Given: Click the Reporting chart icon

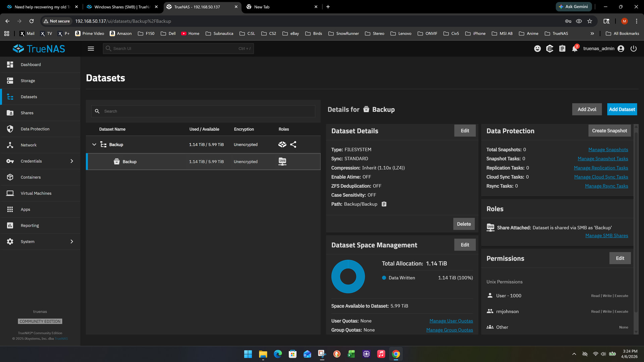Looking at the screenshot, I should coord(10,226).
